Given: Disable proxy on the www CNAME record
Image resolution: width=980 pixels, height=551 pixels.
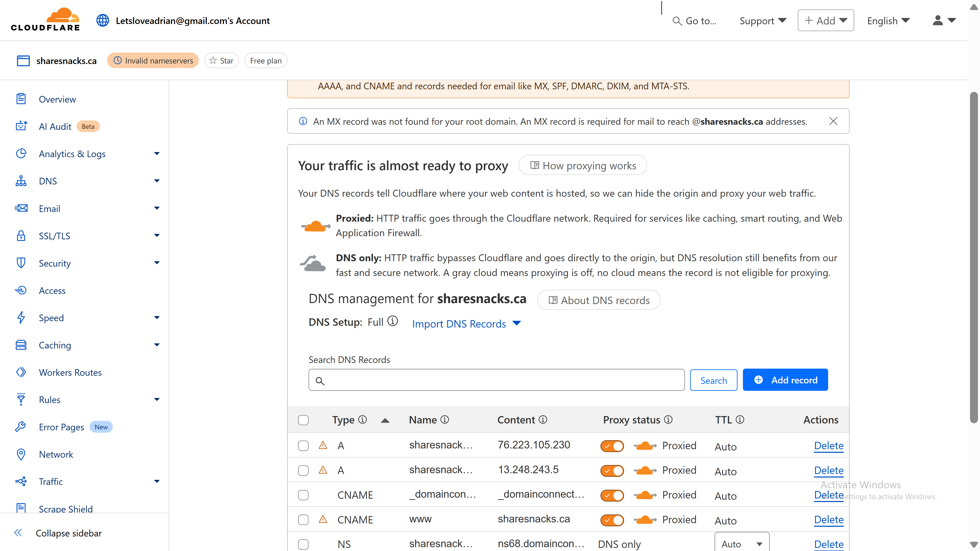Looking at the screenshot, I should [612, 520].
